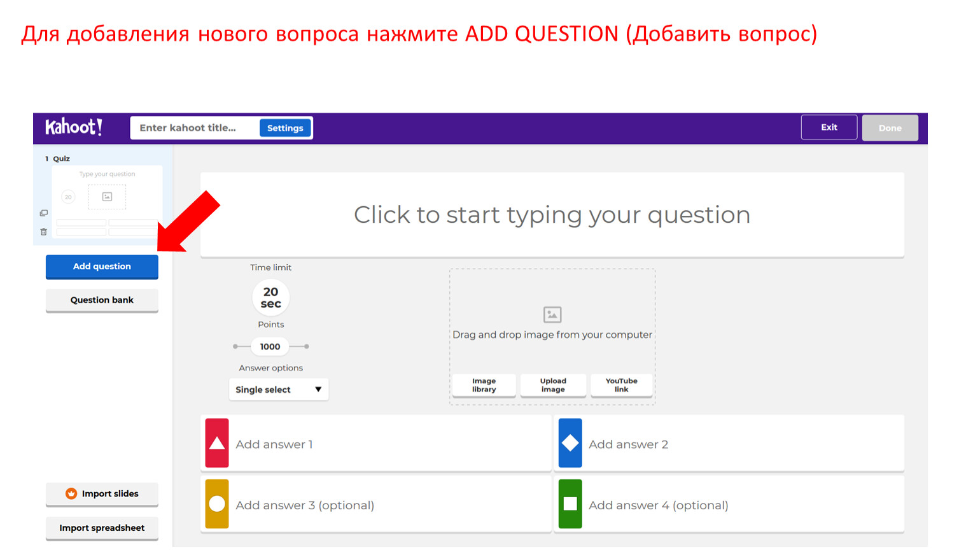980x550 pixels.
Task: Open the 20 sec time limit selector
Action: [x=270, y=298]
